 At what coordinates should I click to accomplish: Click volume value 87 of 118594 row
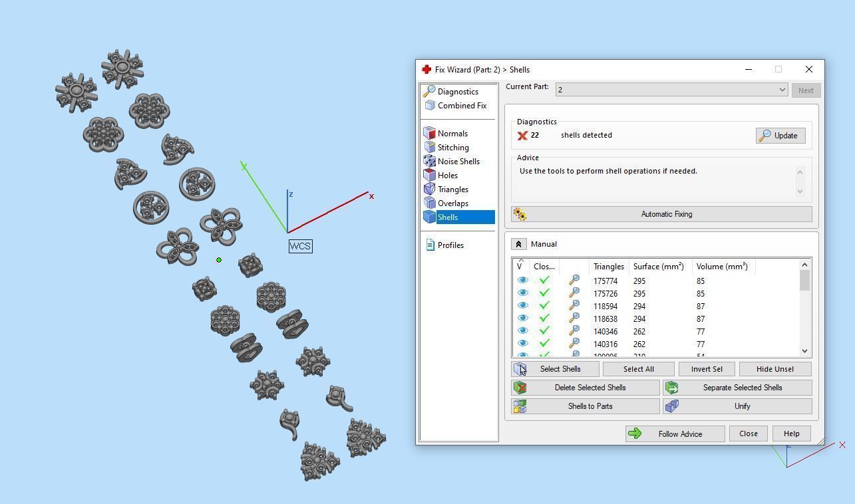pos(701,307)
